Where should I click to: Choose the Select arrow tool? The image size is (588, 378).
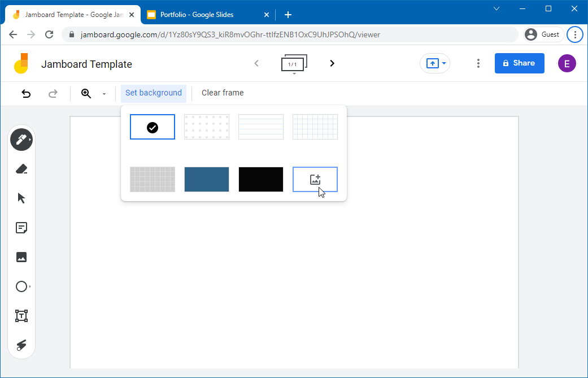pyautogui.click(x=21, y=198)
